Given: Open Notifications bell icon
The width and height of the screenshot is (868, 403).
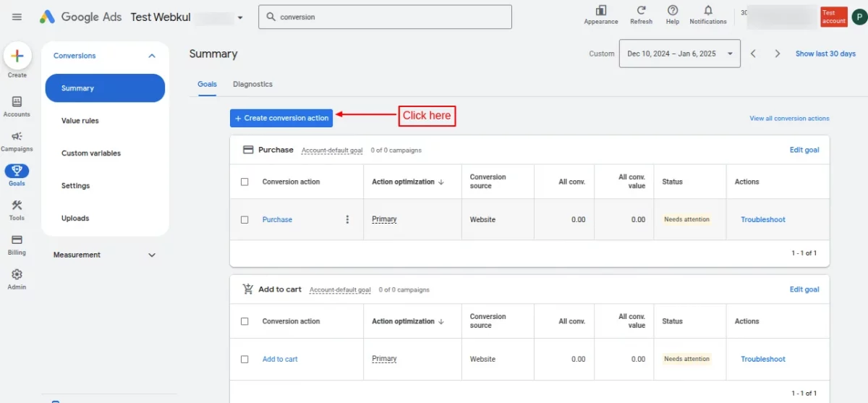Looking at the screenshot, I should tap(708, 10).
